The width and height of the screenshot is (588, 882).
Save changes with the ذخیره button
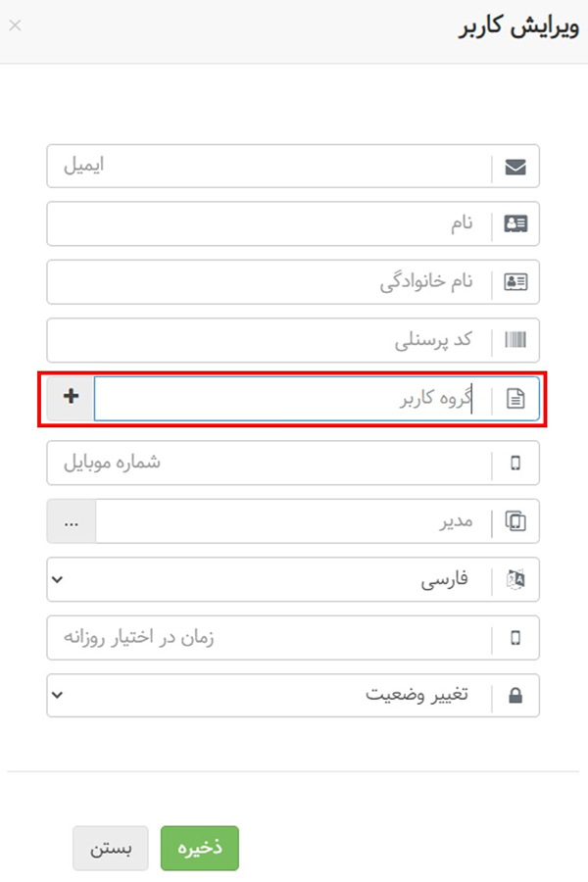[x=199, y=848]
